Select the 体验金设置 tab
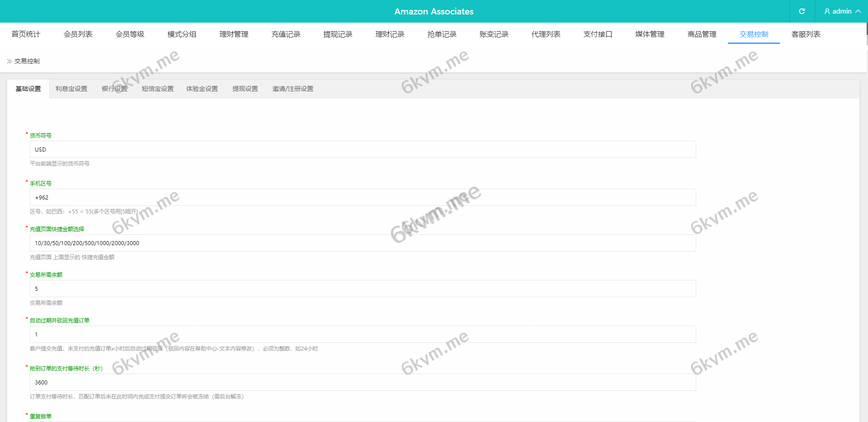This screenshot has height=422, width=868. 202,89
